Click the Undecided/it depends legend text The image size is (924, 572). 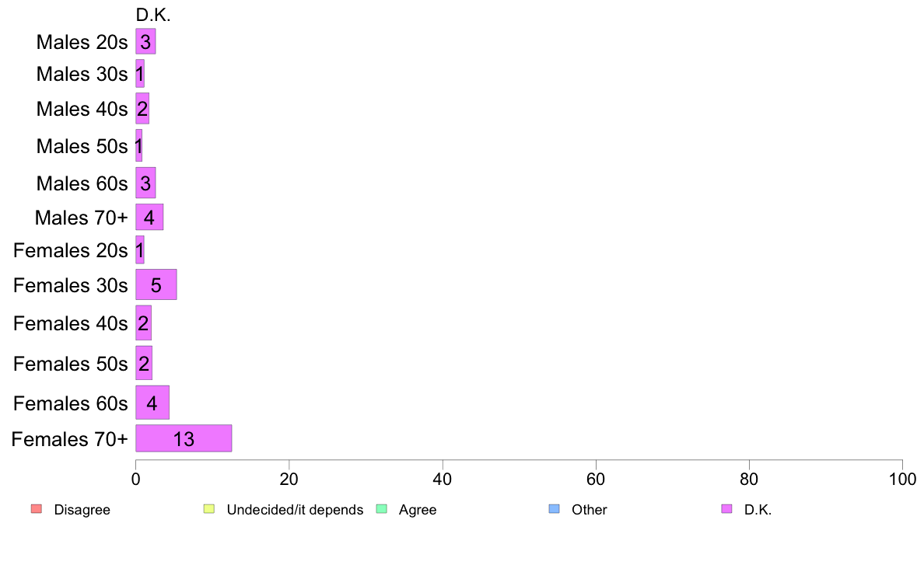tap(296, 510)
